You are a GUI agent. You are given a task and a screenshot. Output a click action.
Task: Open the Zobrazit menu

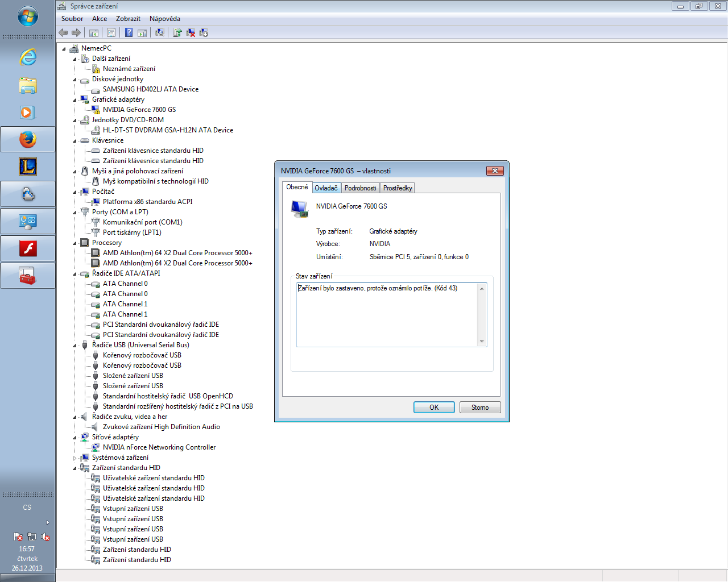[x=128, y=19]
